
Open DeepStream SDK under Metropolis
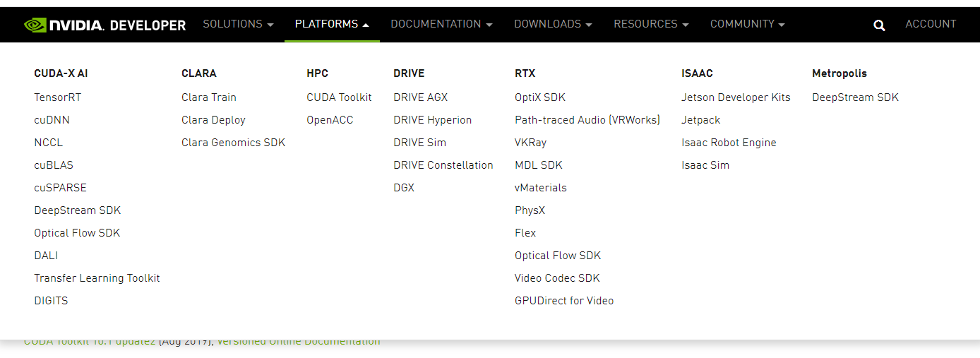(855, 97)
